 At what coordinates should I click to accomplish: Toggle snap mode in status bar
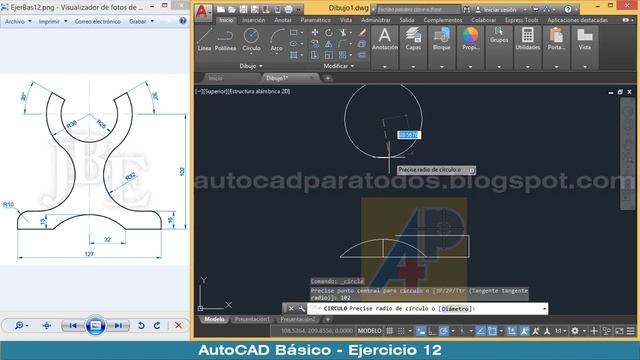coord(401,331)
